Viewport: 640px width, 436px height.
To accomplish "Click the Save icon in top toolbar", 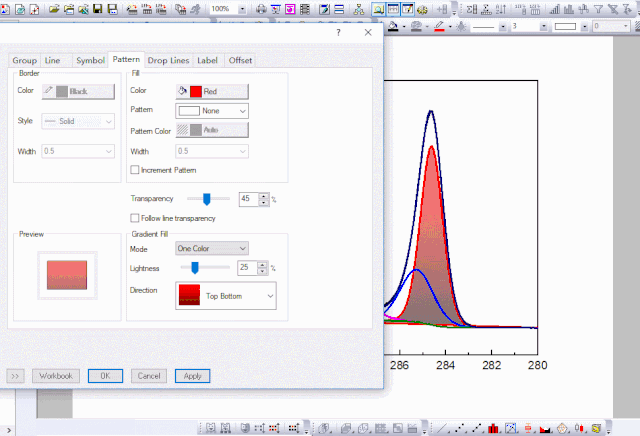I will tap(97, 9).
